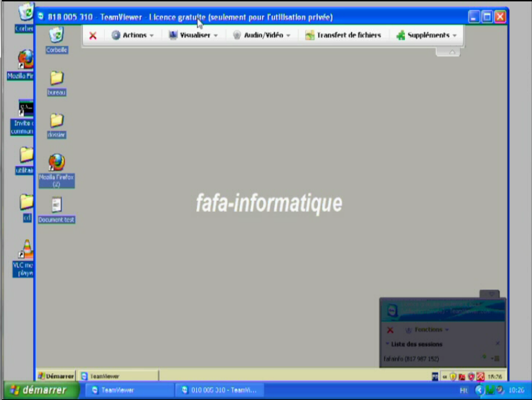Click Transfert de fichiers in the toolbar
This screenshot has height=400, width=532.
coord(343,35)
